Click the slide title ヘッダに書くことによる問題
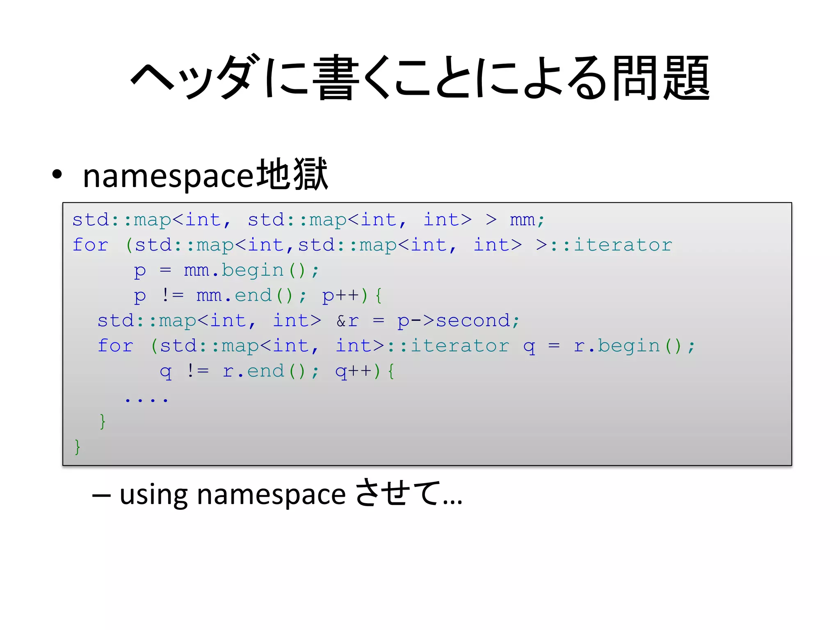840x630 pixels. click(420, 78)
